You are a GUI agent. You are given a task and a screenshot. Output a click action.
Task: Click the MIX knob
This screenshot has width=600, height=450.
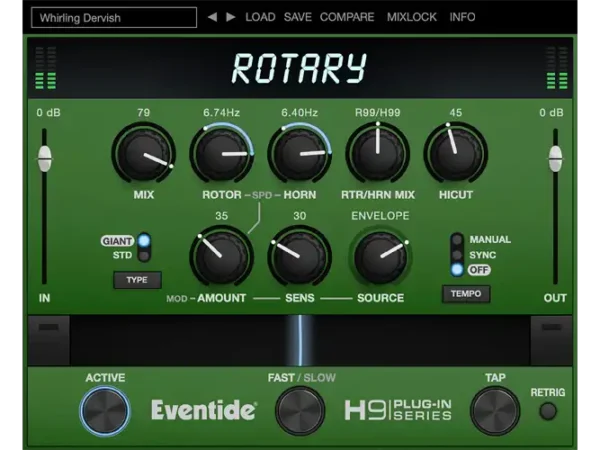pos(144,154)
